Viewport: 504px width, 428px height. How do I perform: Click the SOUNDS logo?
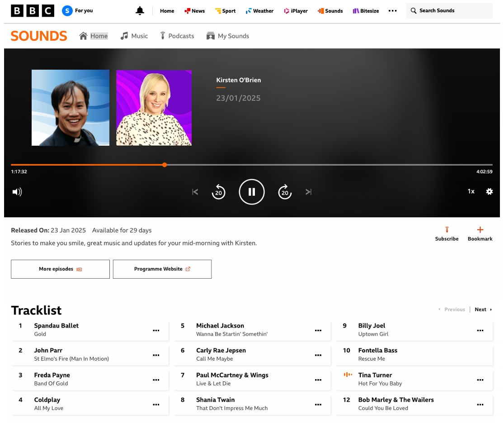point(39,36)
